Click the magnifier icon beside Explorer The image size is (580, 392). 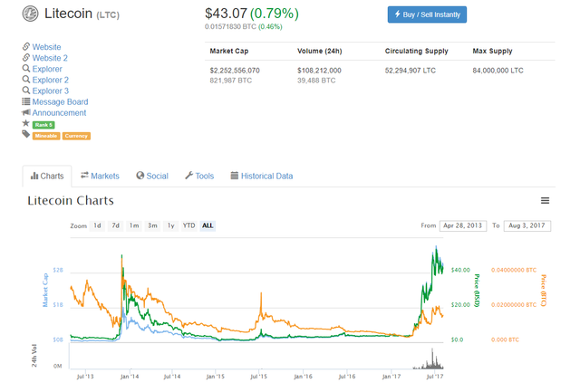pos(26,68)
